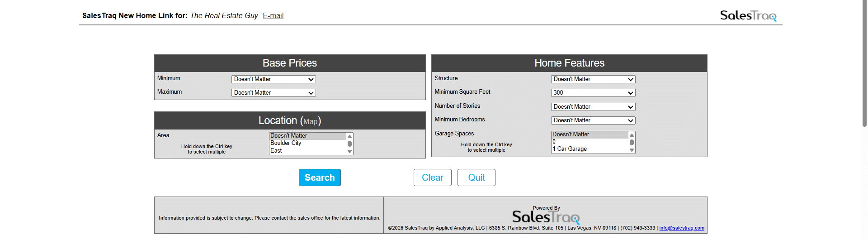Click the Area list scroll-down arrow
This screenshot has height=240, width=868.
[x=349, y=152]
